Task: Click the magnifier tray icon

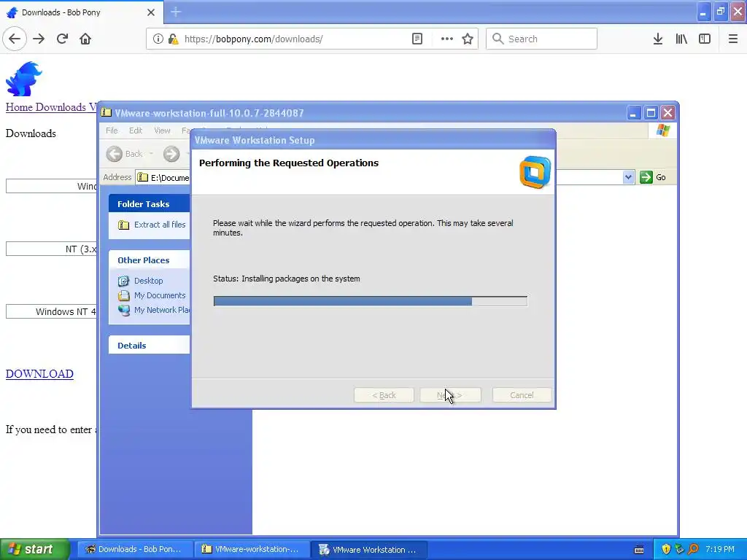Action: (694, 549)
